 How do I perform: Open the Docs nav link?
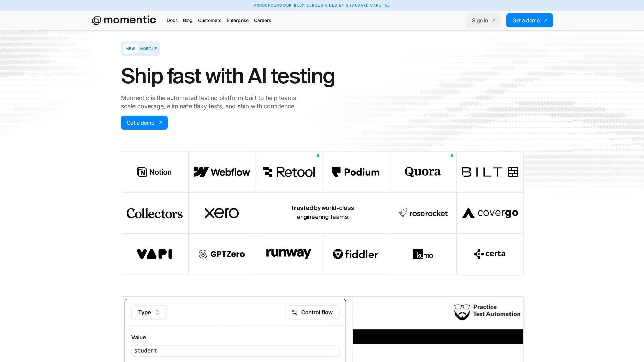(172, 20)
